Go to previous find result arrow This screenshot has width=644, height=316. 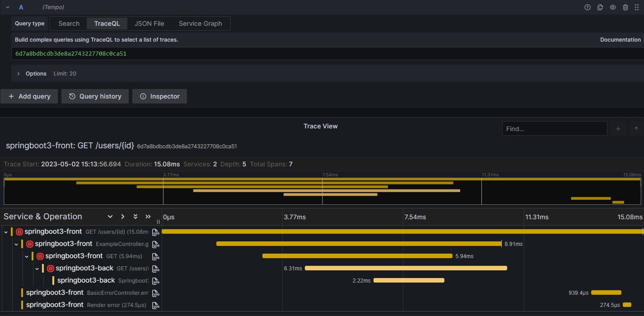[x=636, y=129]
